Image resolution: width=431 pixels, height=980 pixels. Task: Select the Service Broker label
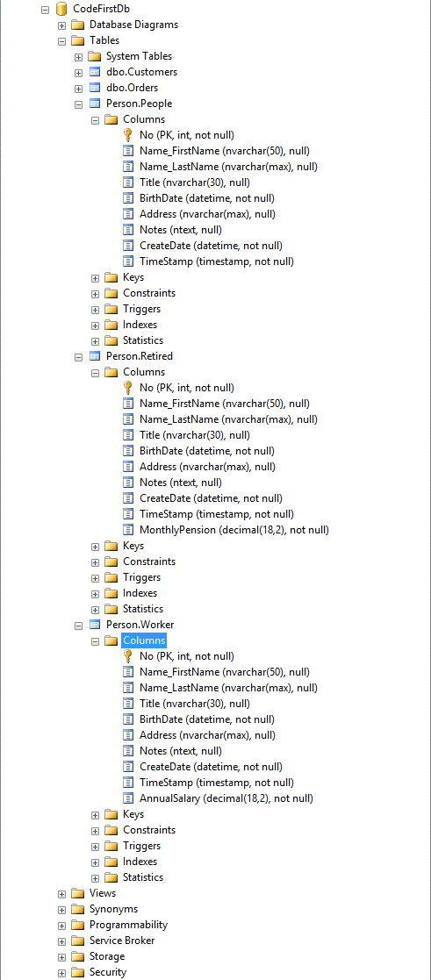pyautogui.click(x=122, y=941)
